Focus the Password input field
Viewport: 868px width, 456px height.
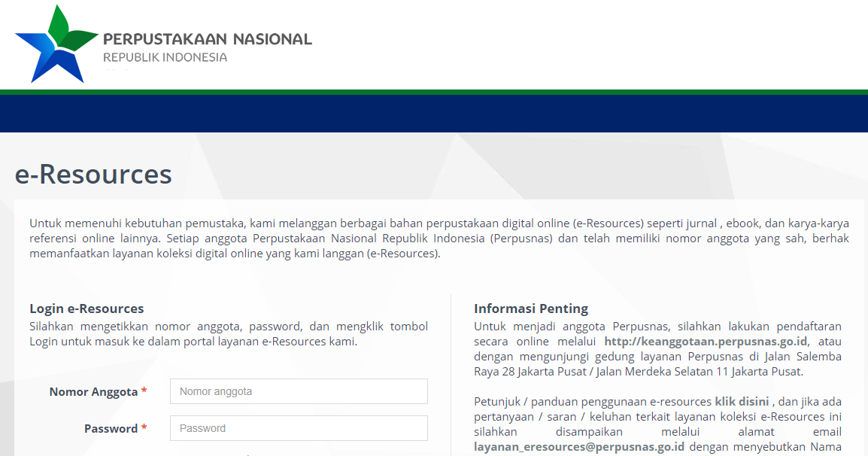(299, 428)
